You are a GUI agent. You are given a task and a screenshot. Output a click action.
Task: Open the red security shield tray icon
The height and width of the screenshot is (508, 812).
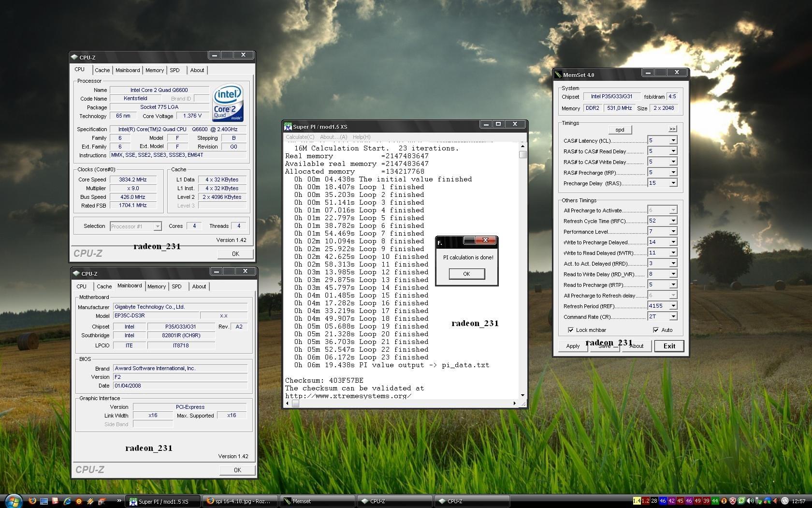(x=733, y=501)
